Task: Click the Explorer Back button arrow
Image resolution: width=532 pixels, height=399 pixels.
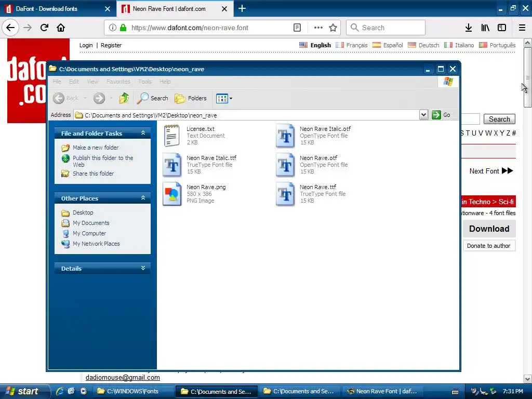Action: (x=59, y=98)
